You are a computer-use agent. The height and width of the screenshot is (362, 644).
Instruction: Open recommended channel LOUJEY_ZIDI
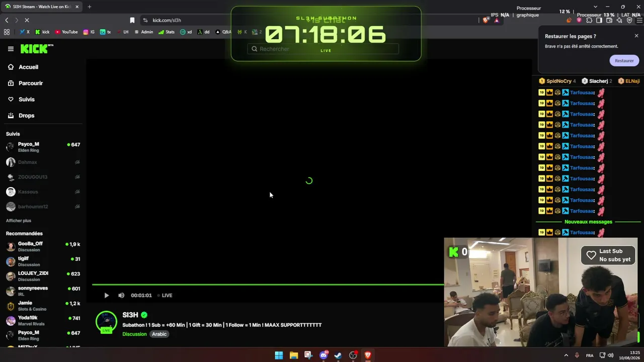(43, 276)
